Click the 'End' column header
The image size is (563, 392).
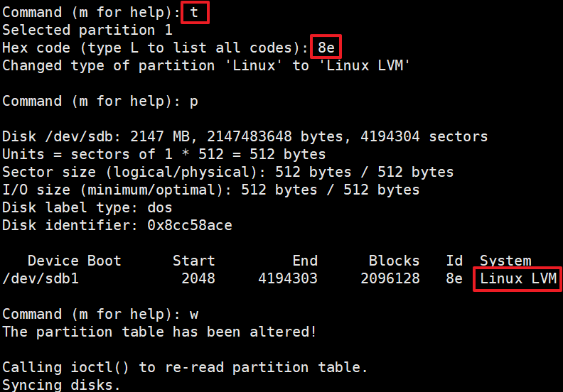coord(305,261)
